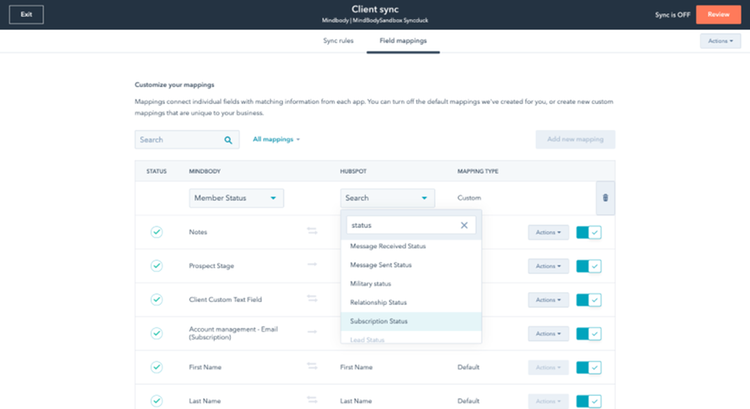Viewport: 750px width, 409px height.
Task: Select Subscription Status from the dropdown list
Action: [378, 321]
